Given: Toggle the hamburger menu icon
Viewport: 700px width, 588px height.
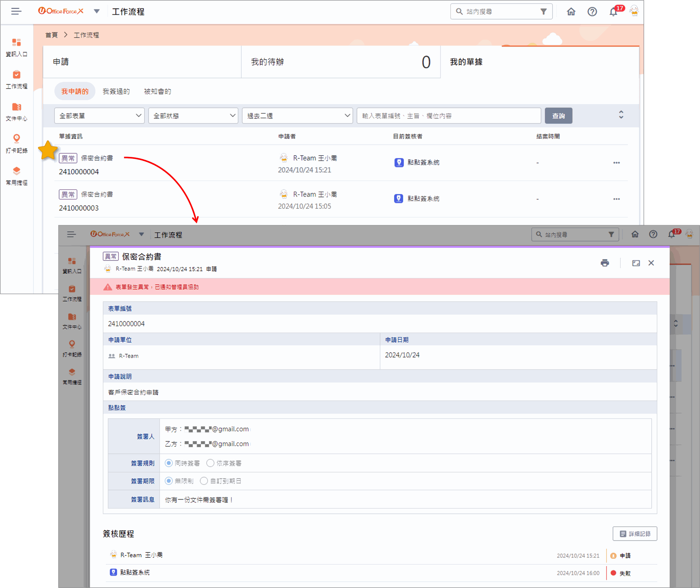Looking at the screenshot, I should (x=16, y=11).
